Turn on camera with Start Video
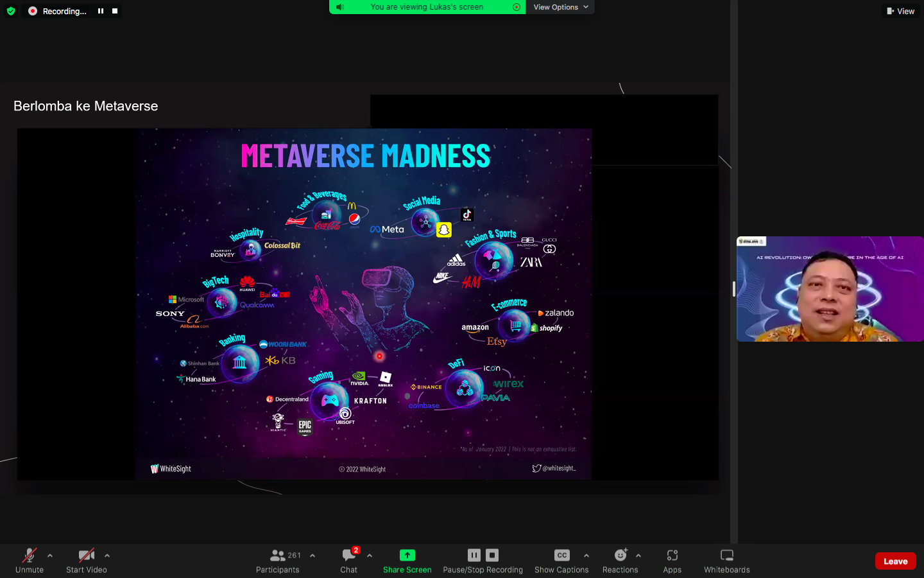The width and height of the screenshot is (924, 578). pos(87,560)
